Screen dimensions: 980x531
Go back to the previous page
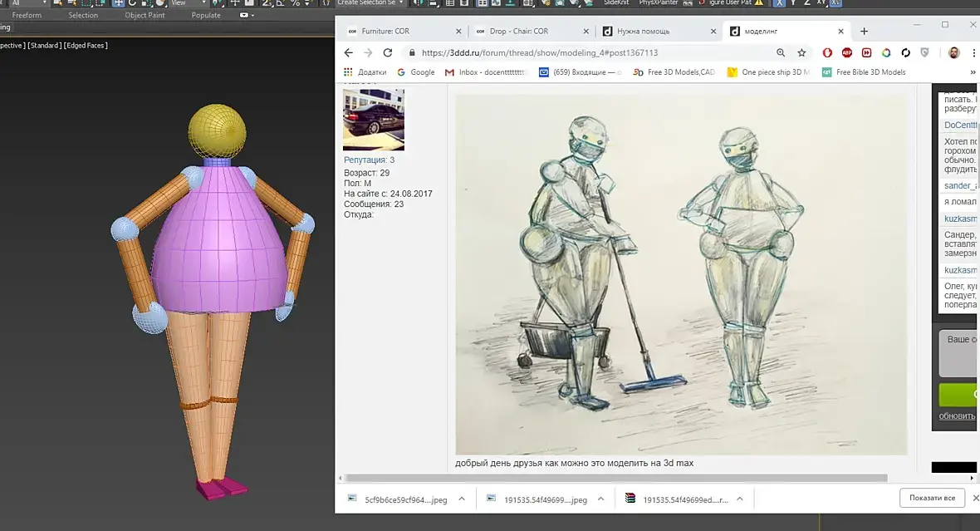click(x=349, y=53)
